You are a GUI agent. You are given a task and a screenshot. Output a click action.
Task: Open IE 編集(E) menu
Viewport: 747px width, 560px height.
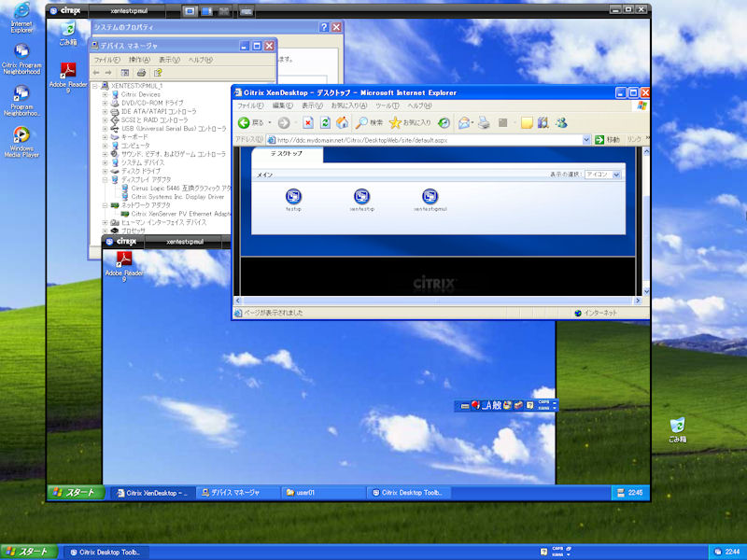[x=283, y=105]
